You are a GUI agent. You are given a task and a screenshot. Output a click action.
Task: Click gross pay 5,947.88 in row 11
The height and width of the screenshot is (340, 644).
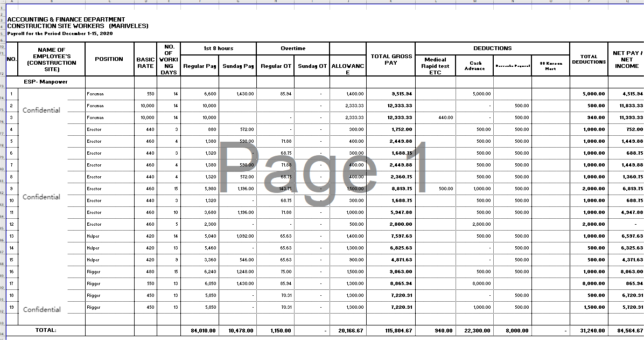click(x=402, y=212)
